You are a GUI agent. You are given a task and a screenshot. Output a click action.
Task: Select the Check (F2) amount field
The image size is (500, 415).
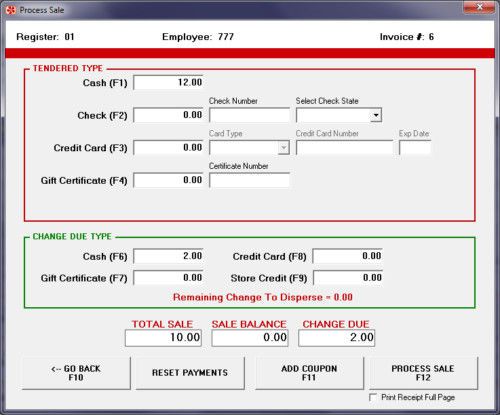pyautogui.click(x=168, y=115)
